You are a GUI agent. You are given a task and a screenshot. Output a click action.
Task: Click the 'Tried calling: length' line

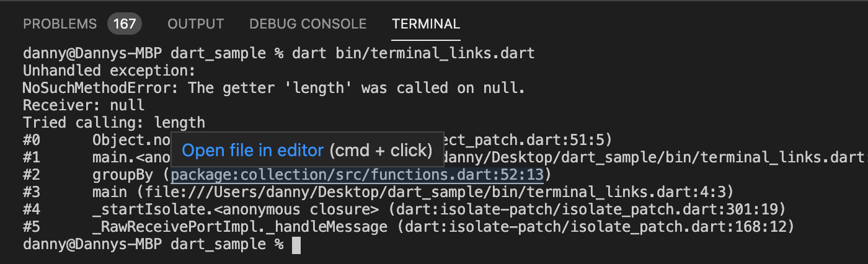[114, 123]
